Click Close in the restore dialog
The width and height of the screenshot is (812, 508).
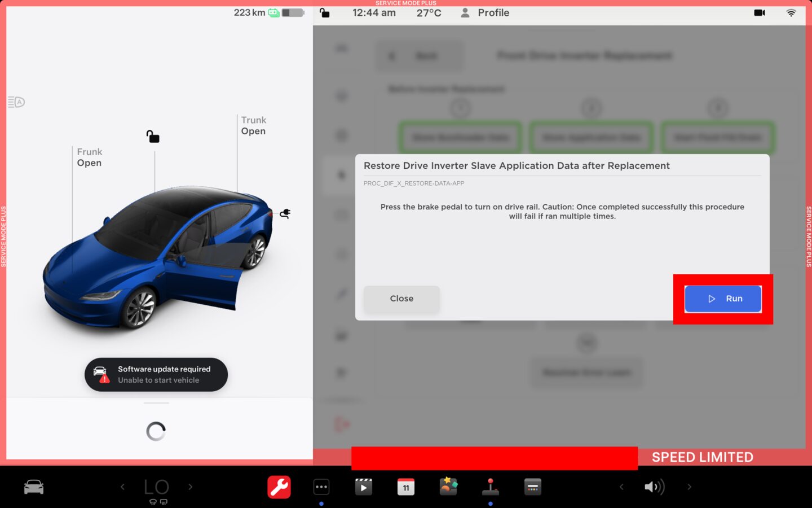click(401, 299)
